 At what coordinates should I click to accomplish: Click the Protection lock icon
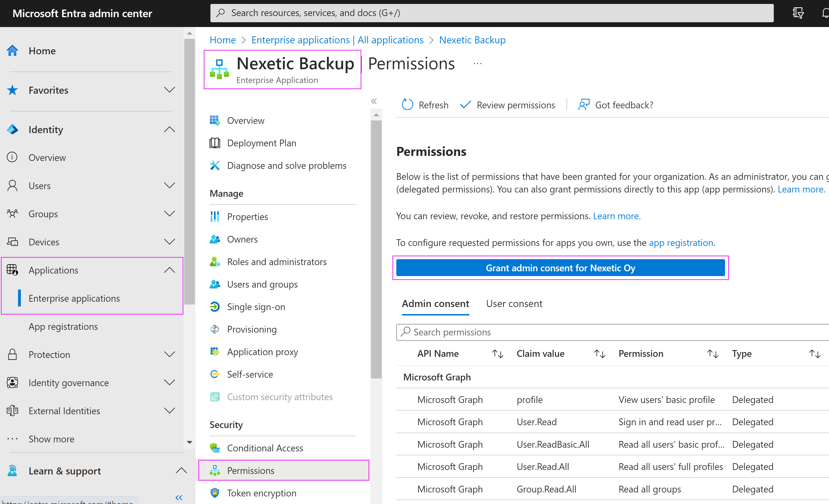[x=12, y=354]
